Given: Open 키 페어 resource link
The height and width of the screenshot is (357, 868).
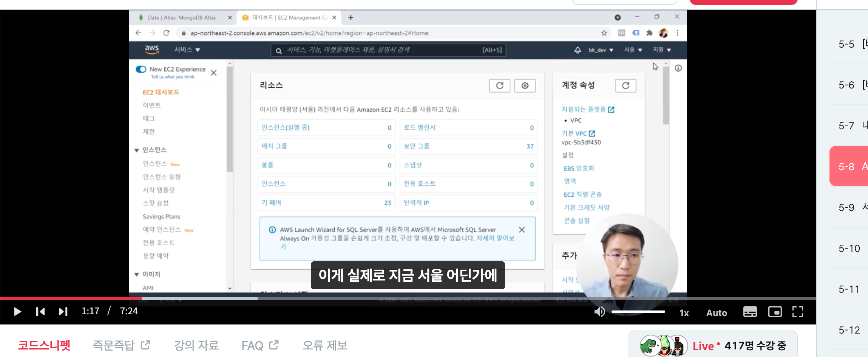Looking at the screenshot, I should coord(271,202).
